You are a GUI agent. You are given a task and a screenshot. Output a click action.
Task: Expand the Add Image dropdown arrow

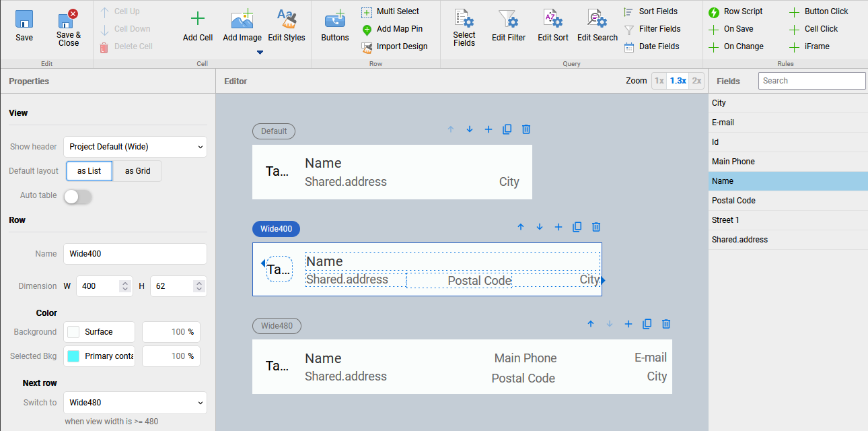(x=260, y=53)
